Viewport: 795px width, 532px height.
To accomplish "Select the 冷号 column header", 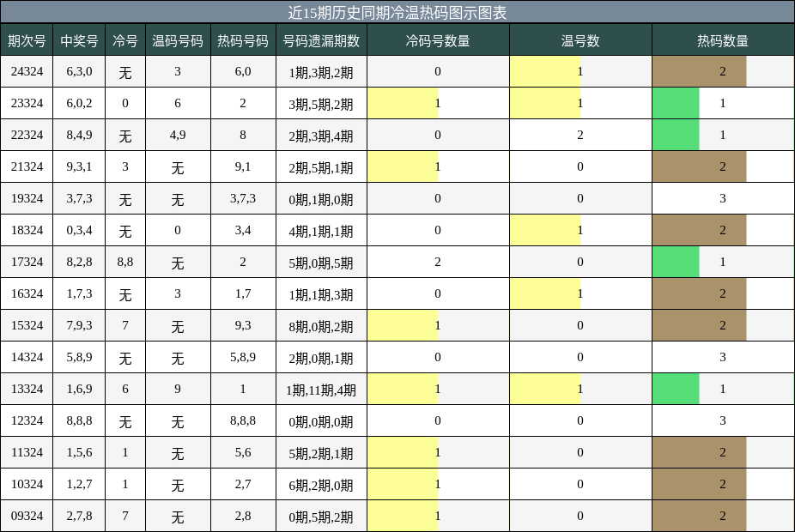I will [124, 39].
